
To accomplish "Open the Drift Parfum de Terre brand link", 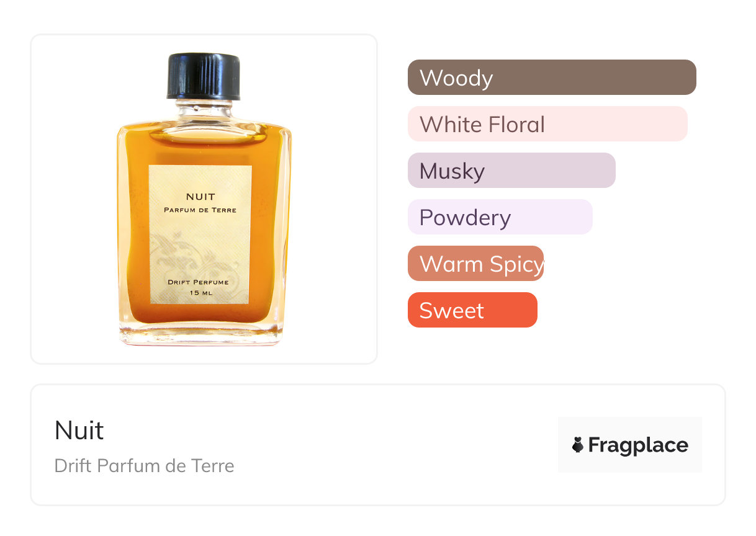I will (x=145, y=466).
